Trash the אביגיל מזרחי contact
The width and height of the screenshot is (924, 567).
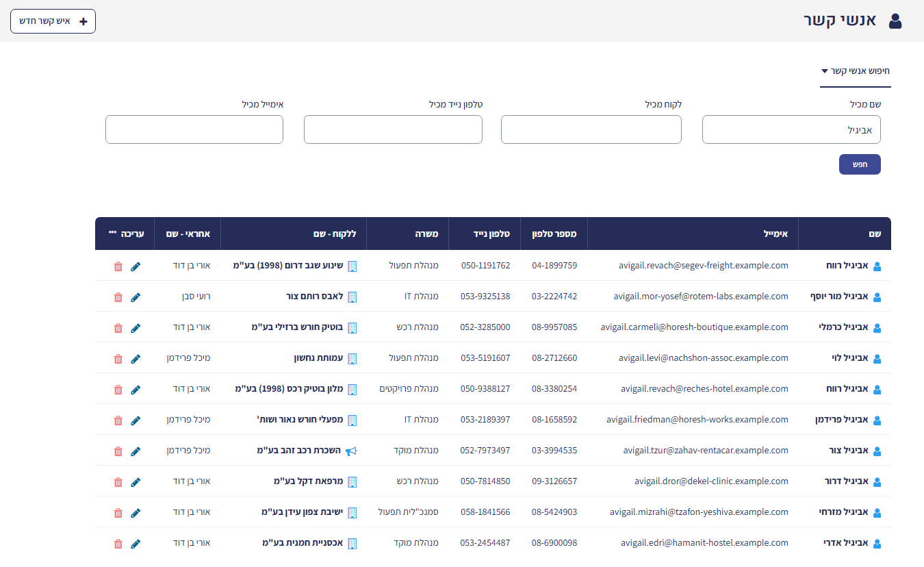tap(118, 513)
